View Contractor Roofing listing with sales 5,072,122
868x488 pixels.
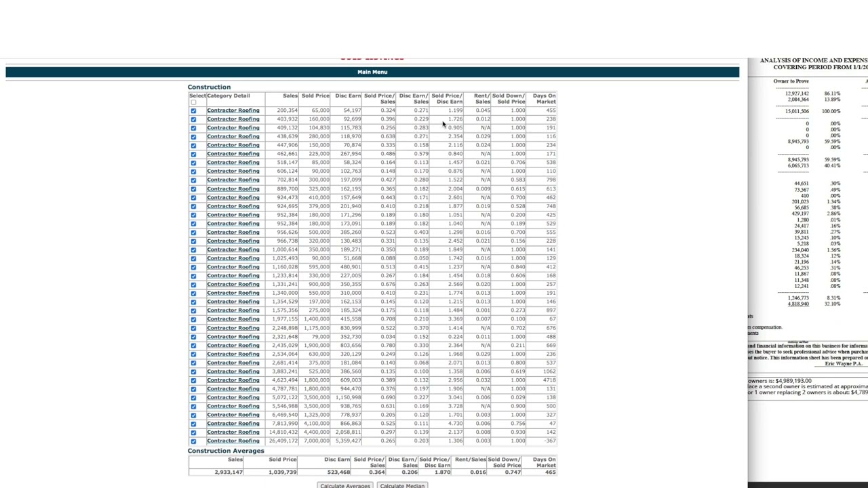[x=233, y=397]
